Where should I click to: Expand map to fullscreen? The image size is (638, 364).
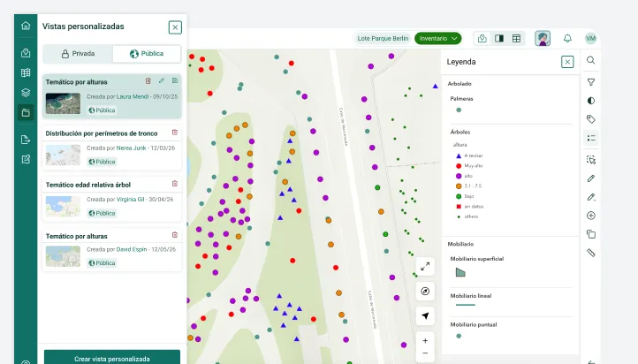(425, 267)
